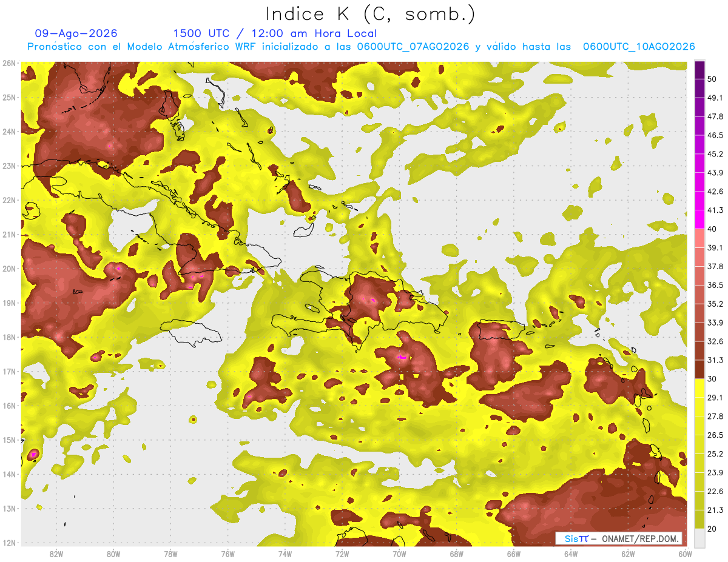Click the date label "09-Ago-2026"

(x=76, y=33)
